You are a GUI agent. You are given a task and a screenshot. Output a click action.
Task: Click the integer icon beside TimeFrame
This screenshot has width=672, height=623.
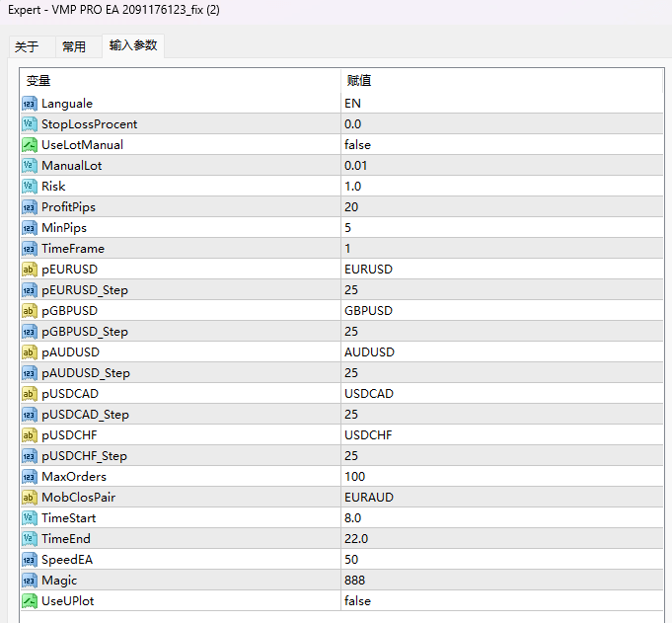pos(30,249)
